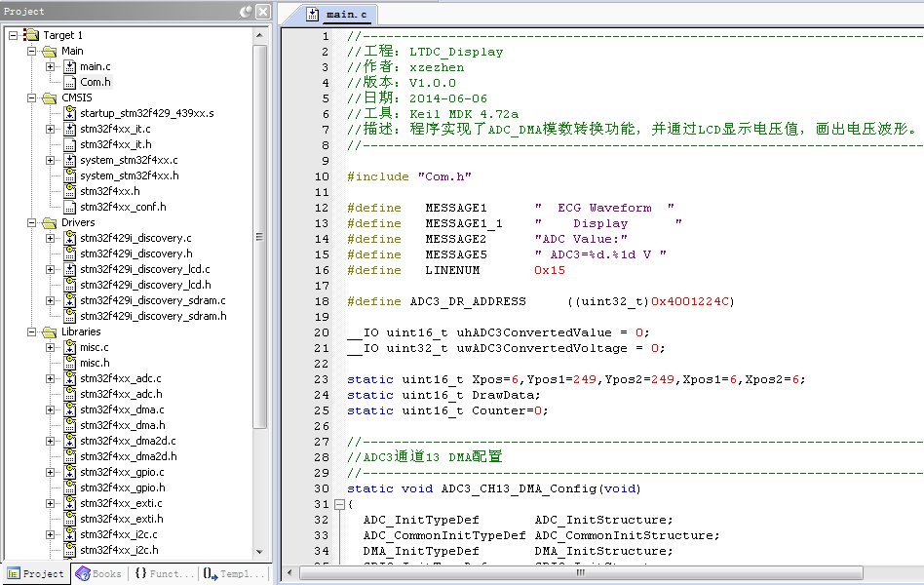The height and width of the screenshot is (585, 924).
Task: Click Project panel scrollbar down arrow
Action: [x=260, y=552]
